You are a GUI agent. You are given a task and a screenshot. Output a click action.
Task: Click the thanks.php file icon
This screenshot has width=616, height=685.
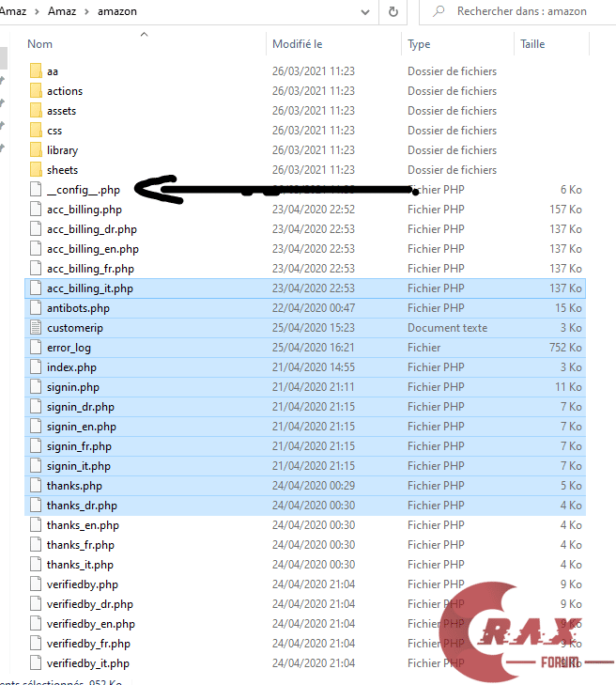pyautogui.click(x=36, y=486)
